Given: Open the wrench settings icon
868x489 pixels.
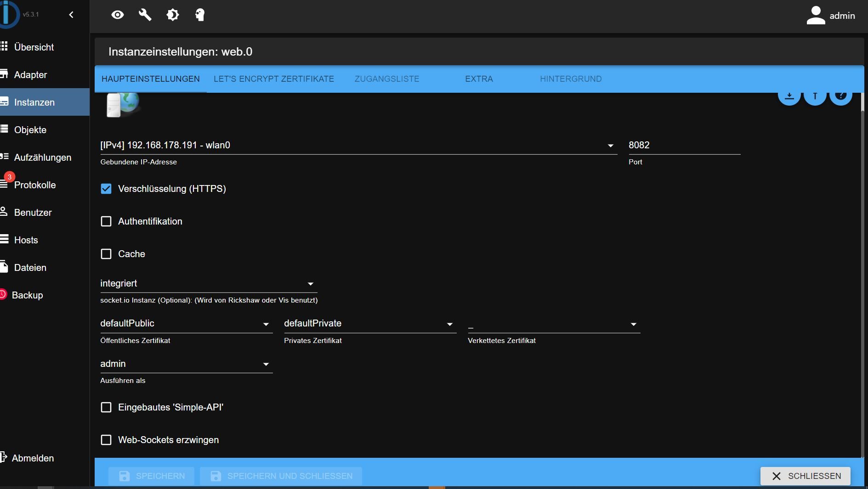Looking at the screenshot, I should click(x=145, y=15).
